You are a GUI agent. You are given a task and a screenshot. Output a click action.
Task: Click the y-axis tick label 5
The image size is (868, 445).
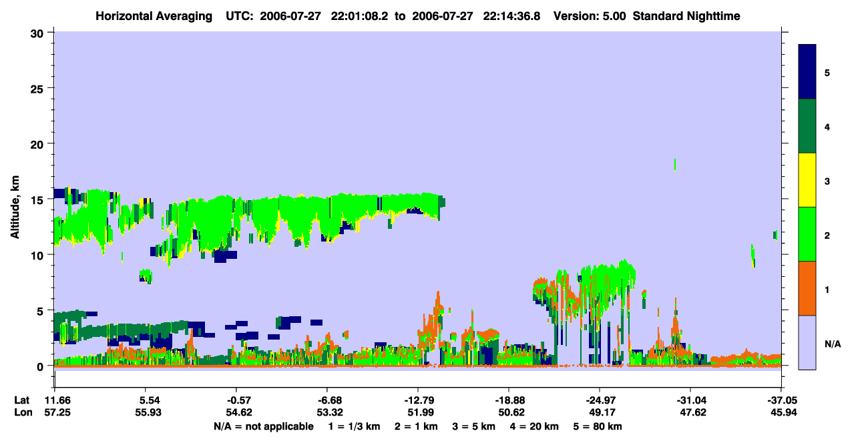42,310
